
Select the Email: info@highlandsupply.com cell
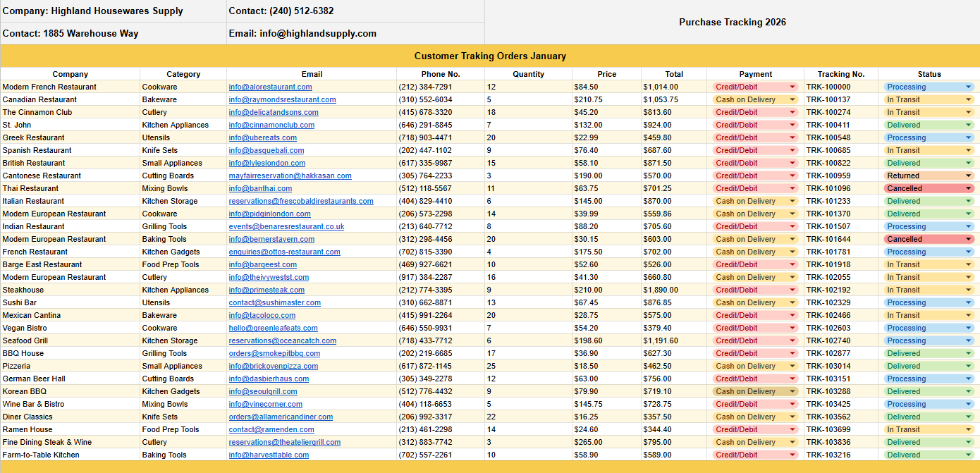pyautogui.click(x=356, y=33)
